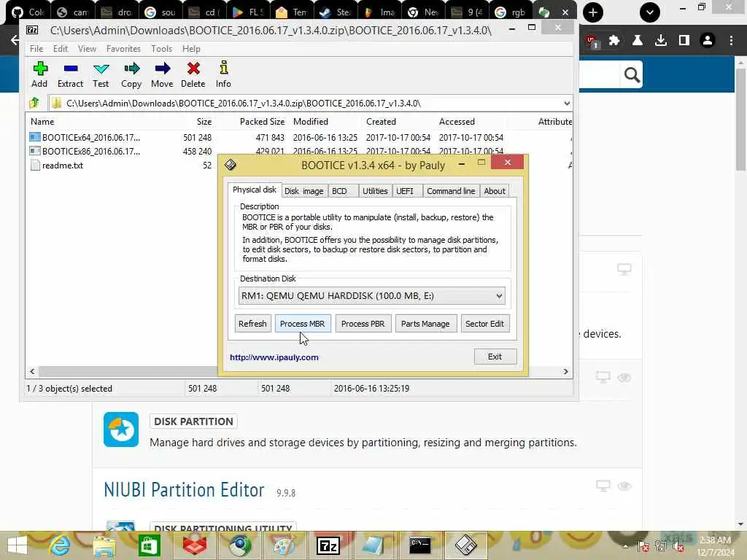Click Sector Edit button

coord(484,323)
